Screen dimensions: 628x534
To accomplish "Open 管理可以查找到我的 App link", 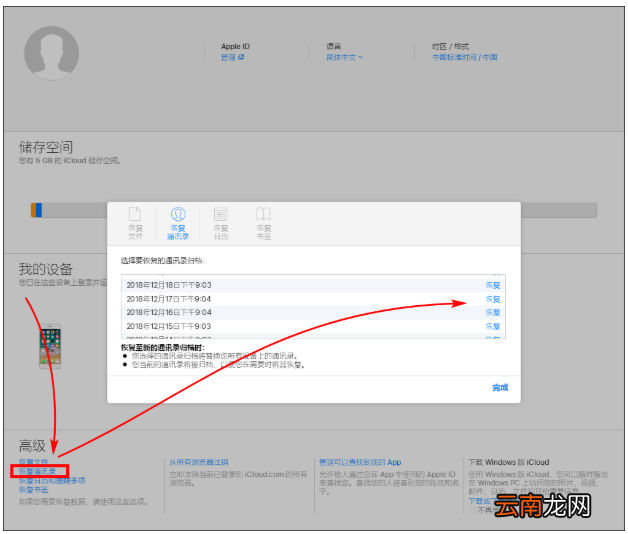I will [x=360, y=462].
